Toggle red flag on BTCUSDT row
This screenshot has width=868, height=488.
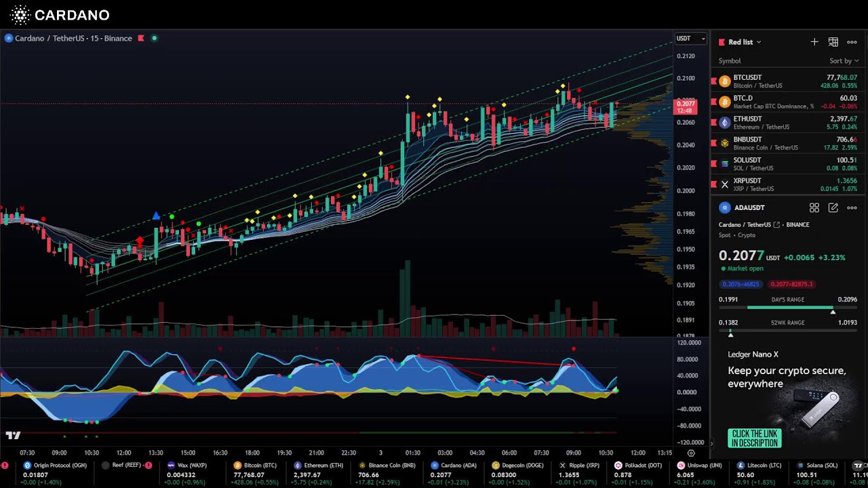pyautogui.click(x=713, y=81)
